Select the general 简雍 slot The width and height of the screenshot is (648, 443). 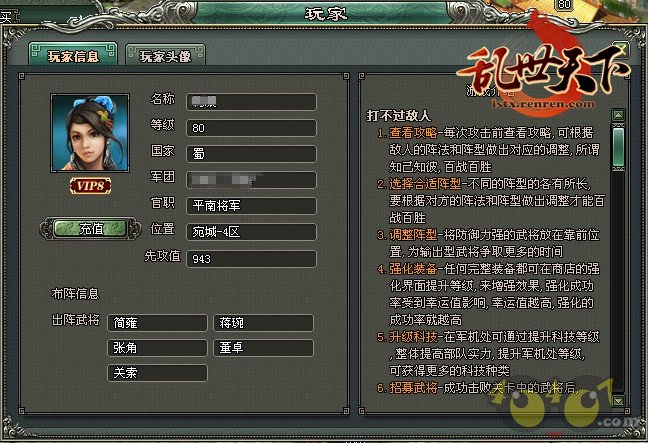pos(157,323)
